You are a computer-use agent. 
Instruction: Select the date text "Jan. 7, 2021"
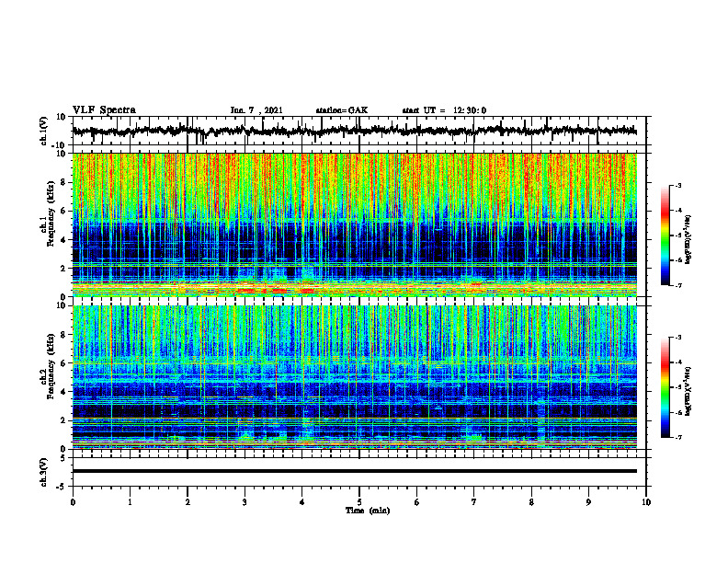click(256, 110)
